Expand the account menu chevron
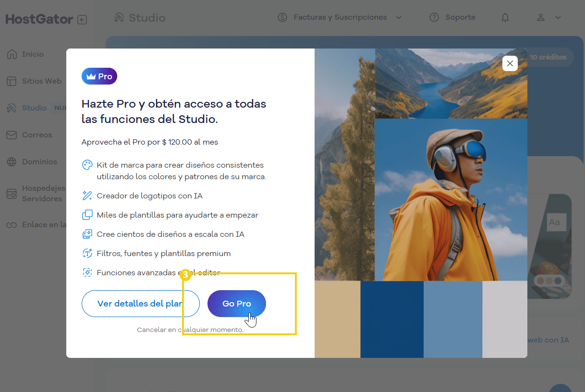 coord(558,17)
